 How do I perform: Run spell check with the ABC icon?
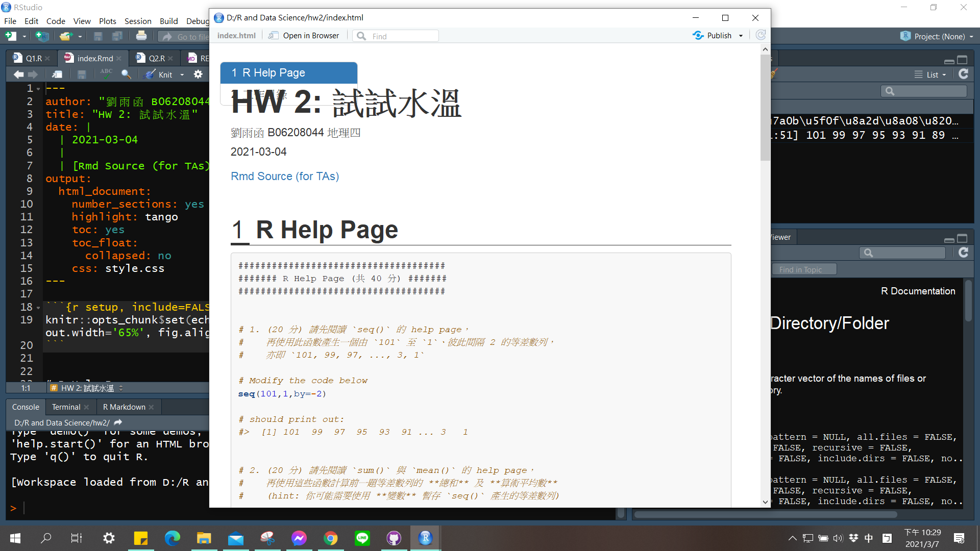(106, 74)
